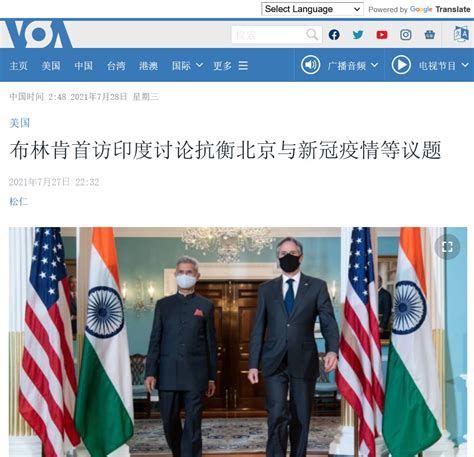The width and height of the screenshot is (474, 457).
Task: Click into the search input field
Action: pos(269,35)
